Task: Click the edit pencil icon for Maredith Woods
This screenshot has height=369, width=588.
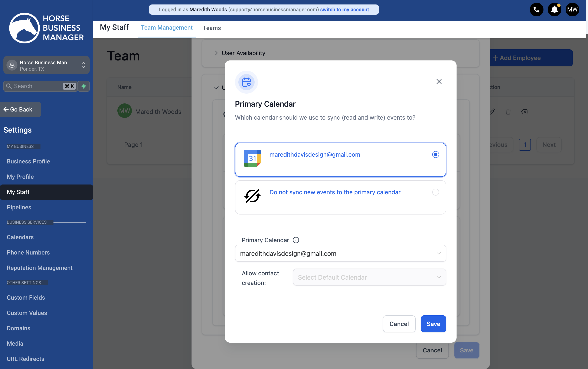Action: pyautogui.click(x=492, y=112)
